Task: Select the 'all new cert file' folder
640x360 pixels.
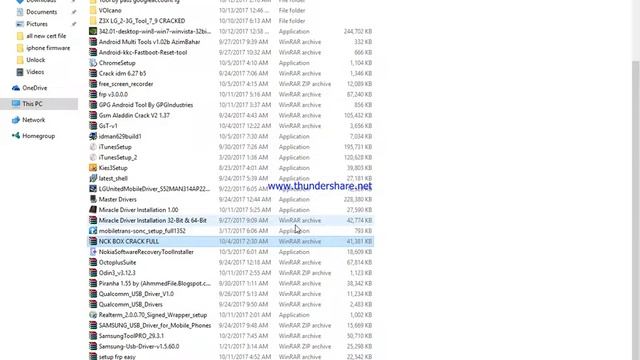Action: [x=46, y=36]
